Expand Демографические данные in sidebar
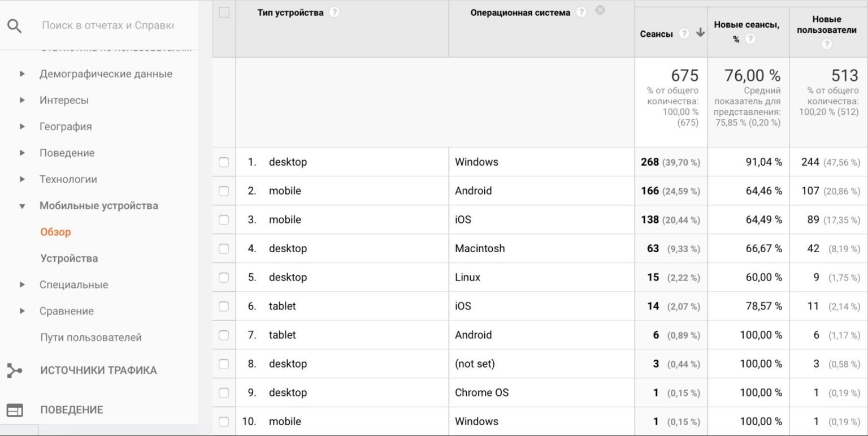Image resolution: width=868 pixels, height=436 pixels. point(23,74)
